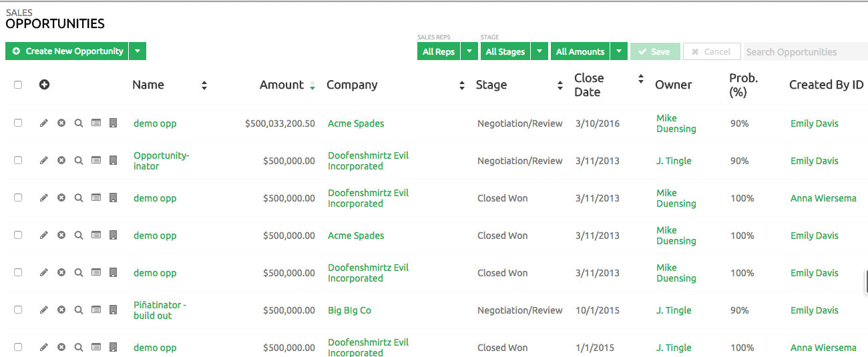868x357 pixels.
Task: Select the Piñatinator - build out row checkbox
Action: click(18, 310)
